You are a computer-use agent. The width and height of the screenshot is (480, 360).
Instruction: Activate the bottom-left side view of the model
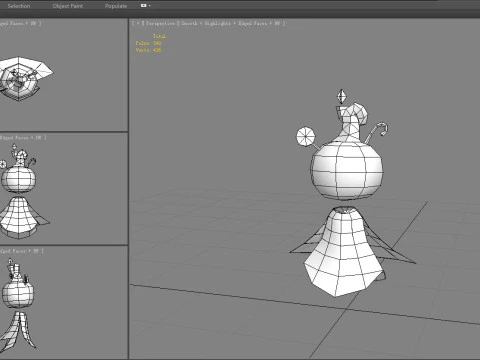point(64,302)
